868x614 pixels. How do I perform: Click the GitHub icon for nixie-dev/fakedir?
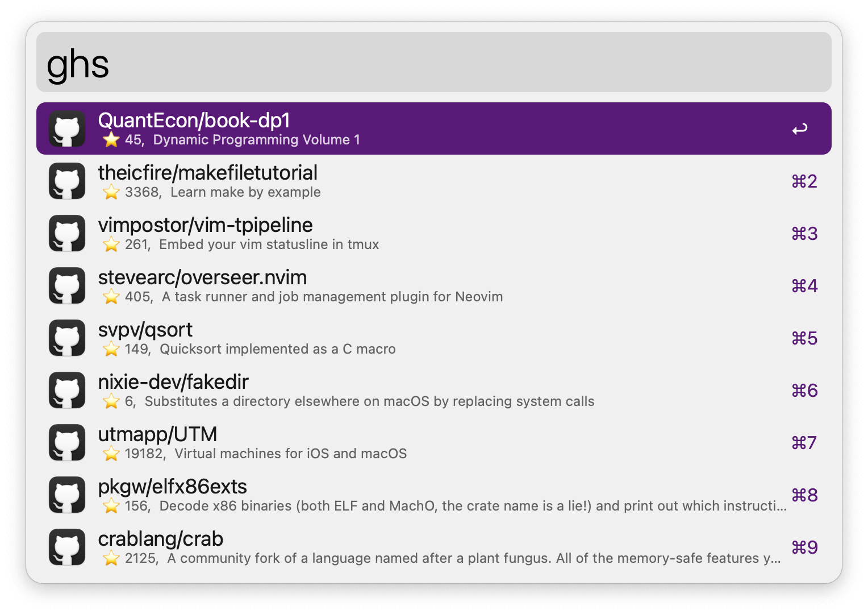[x=67, y=391]
